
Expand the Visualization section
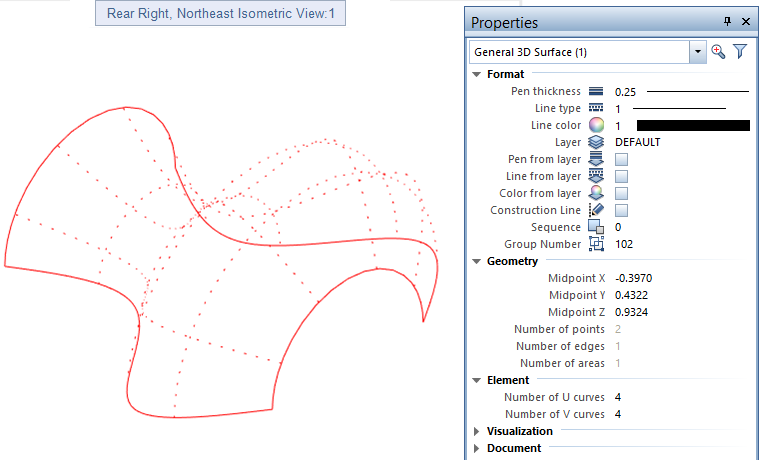476,431
